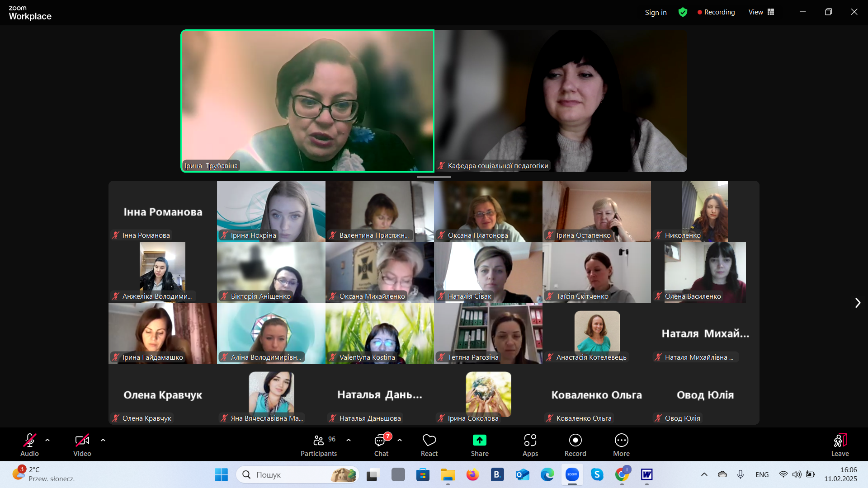Open volume control in system tray
This screenshot has height=488, width=868.
coord(797,474)
